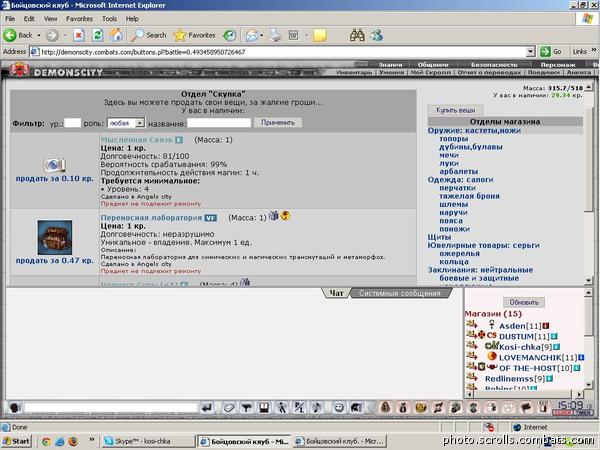Open the Щиты shop department
Viewport: 600px width, 450px height.
coord(439,237)
